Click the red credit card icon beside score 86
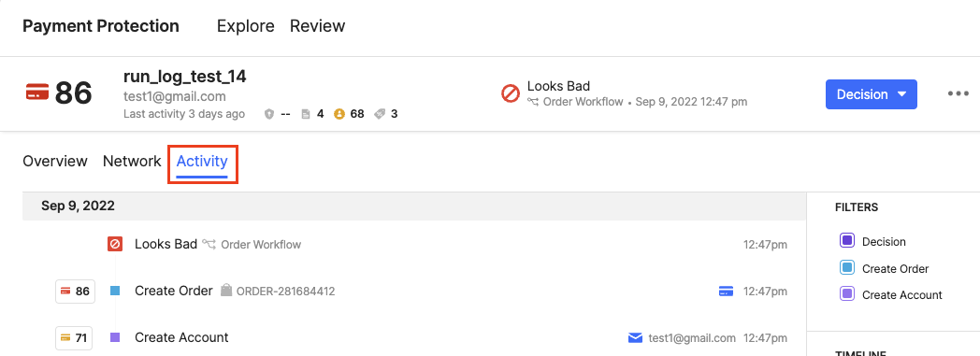 point(37,93)
